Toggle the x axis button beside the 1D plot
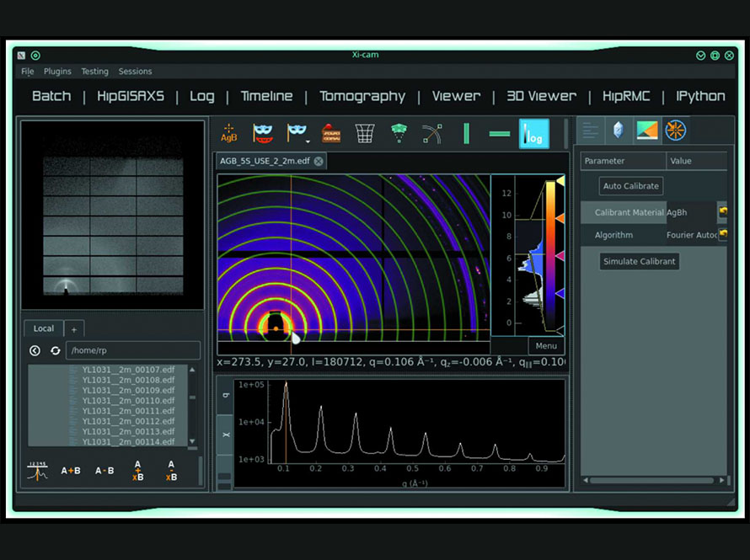Image resolution: width=750 pixels, height=560 pixels. click(x=226, y=435)
